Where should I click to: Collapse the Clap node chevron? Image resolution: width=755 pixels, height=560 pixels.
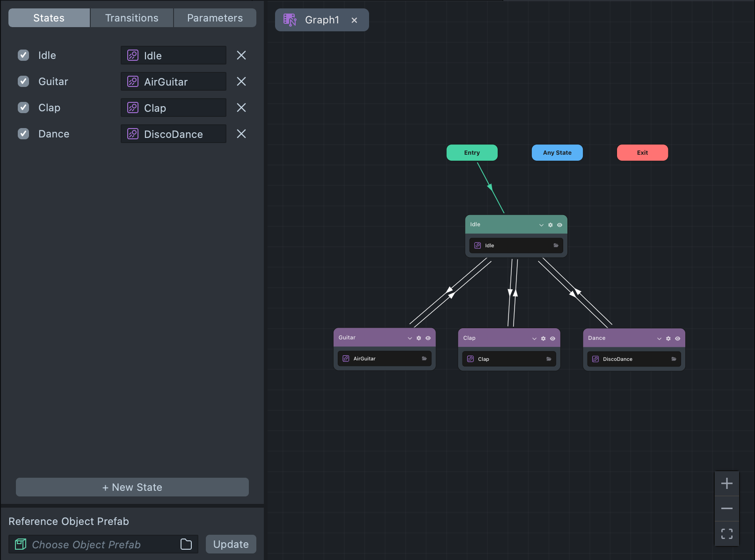534,338
